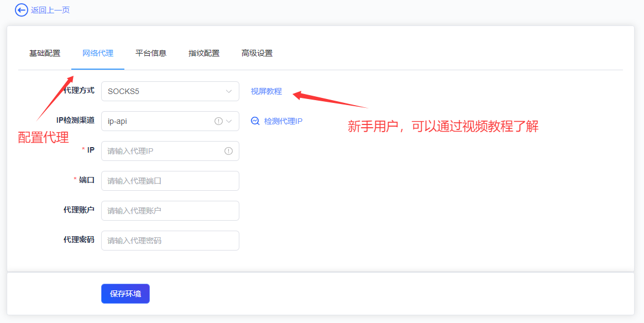This screenshot has width=644, height=323.
Task: Click the 检测代理IP magnifier icon
Action: click(255, 121)
